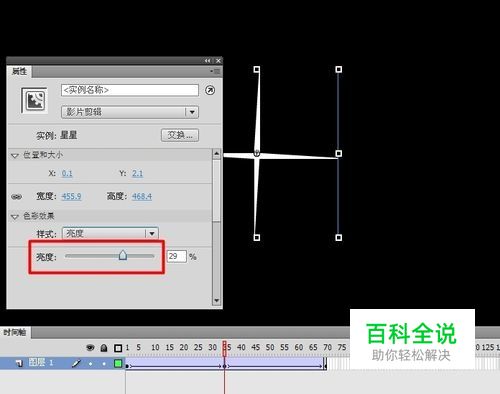This screenshot has height=394, width=500.
Task: Click the 交换... button
Action: click(x=180, y=135)
